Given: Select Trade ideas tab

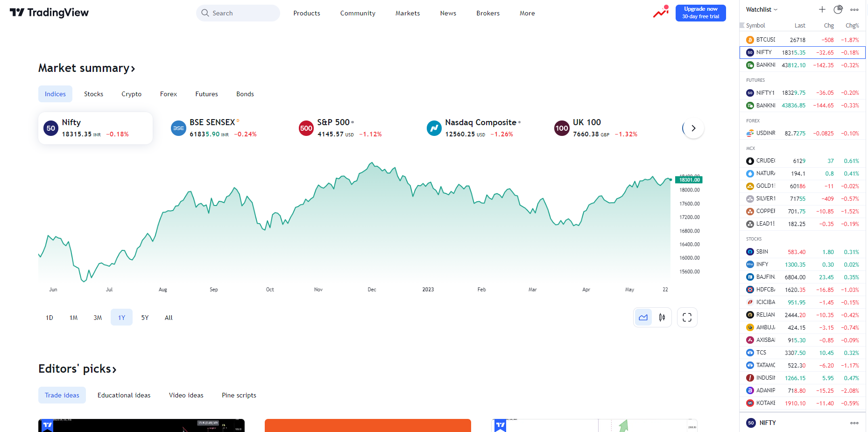Looking at the screenshot, I should 62,395.
